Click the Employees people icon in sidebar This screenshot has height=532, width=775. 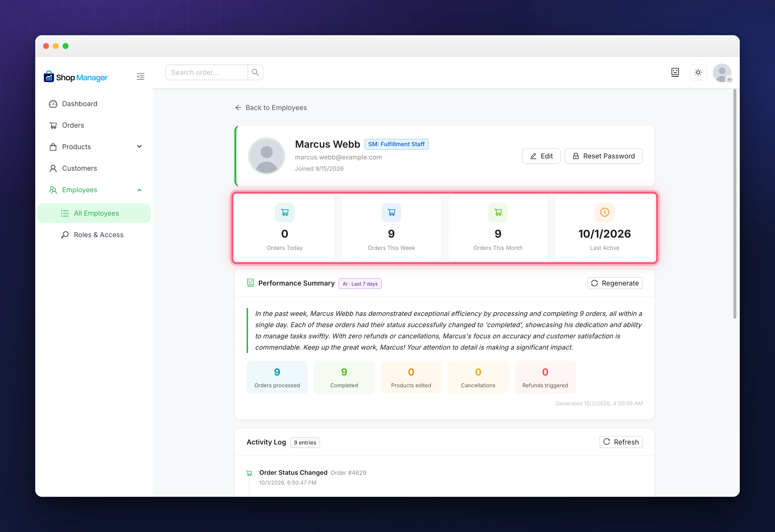coord(53,190)
